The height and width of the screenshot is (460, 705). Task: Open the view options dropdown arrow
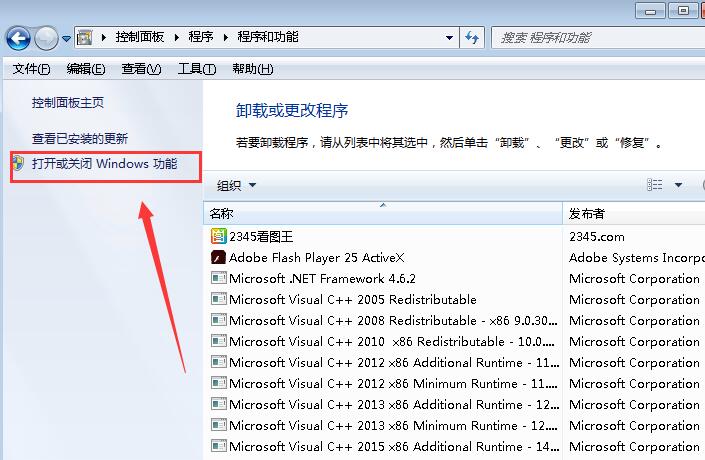pyautogui.click(x=678, y=185)
